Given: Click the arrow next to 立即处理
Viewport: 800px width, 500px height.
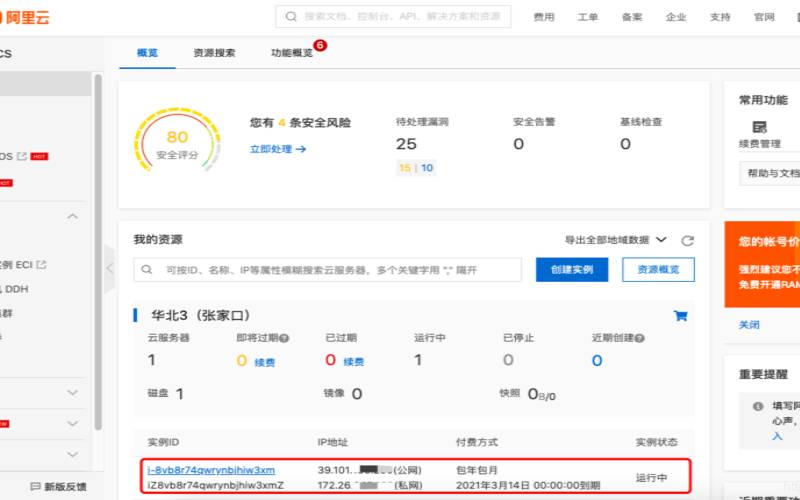Looking at the screenshot, I should 301,149.
